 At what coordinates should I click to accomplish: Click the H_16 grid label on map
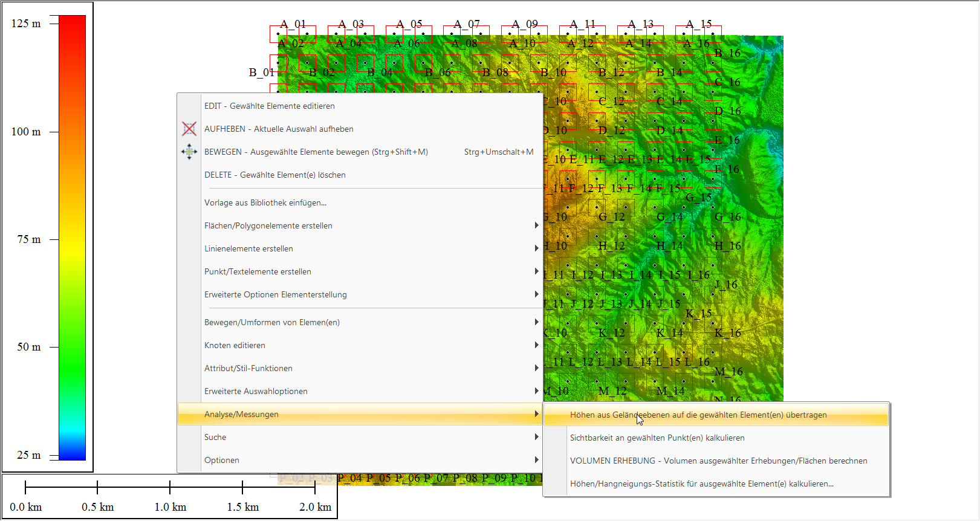point(727,246)
